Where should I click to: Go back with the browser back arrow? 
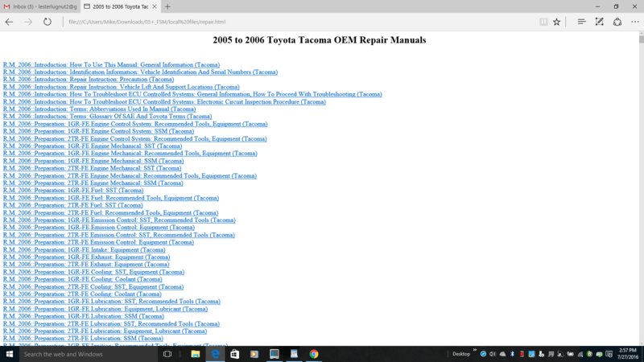coord(9,22)
